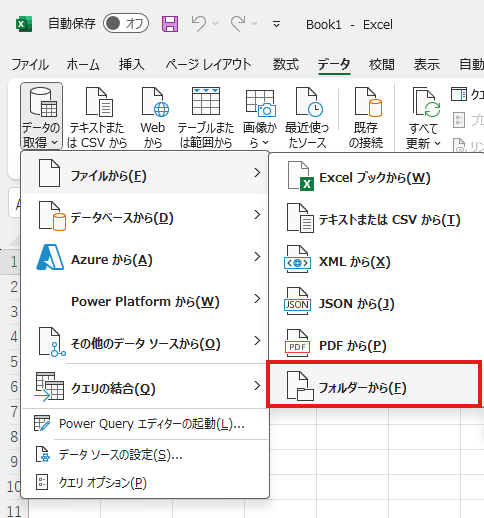
Task: Open the Undo history dropdown arrow
Action: click(215, 24)
